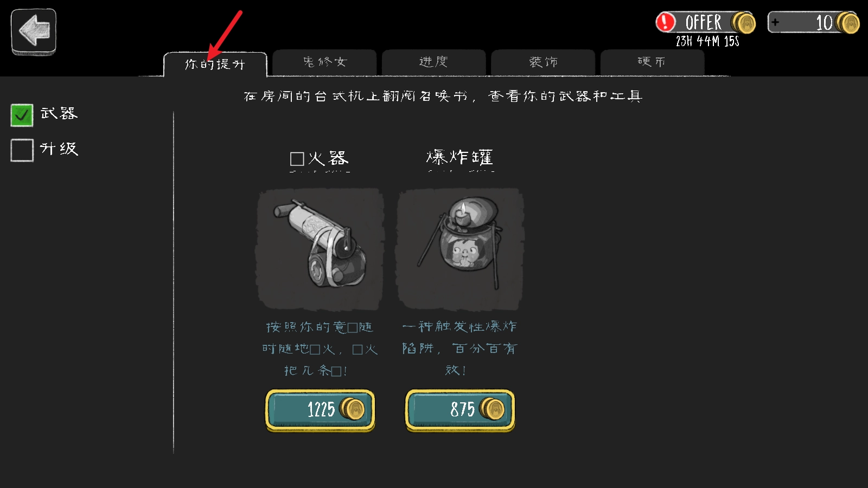Click the plus icon to add coins
The width and height of the screenshot is (868, 488).
coord(775,22)
